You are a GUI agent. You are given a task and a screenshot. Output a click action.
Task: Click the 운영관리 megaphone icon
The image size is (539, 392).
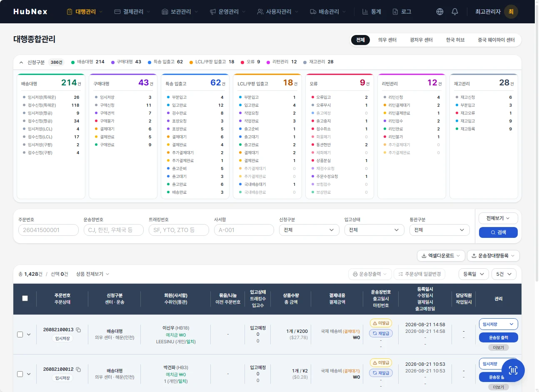pos(213,12)
